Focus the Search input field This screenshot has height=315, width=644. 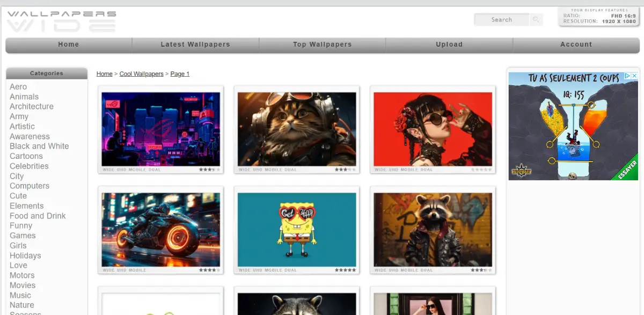click(x=502, y=20)
